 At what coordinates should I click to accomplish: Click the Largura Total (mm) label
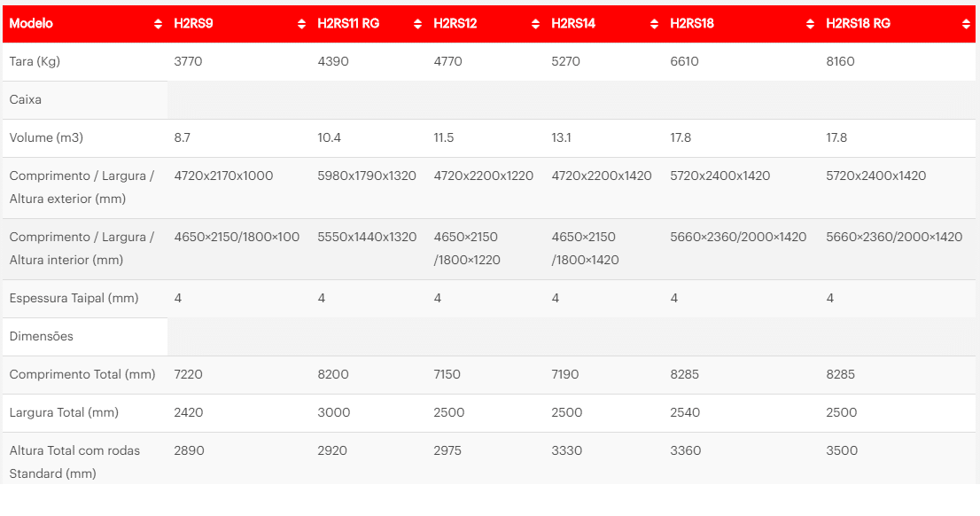64,413
